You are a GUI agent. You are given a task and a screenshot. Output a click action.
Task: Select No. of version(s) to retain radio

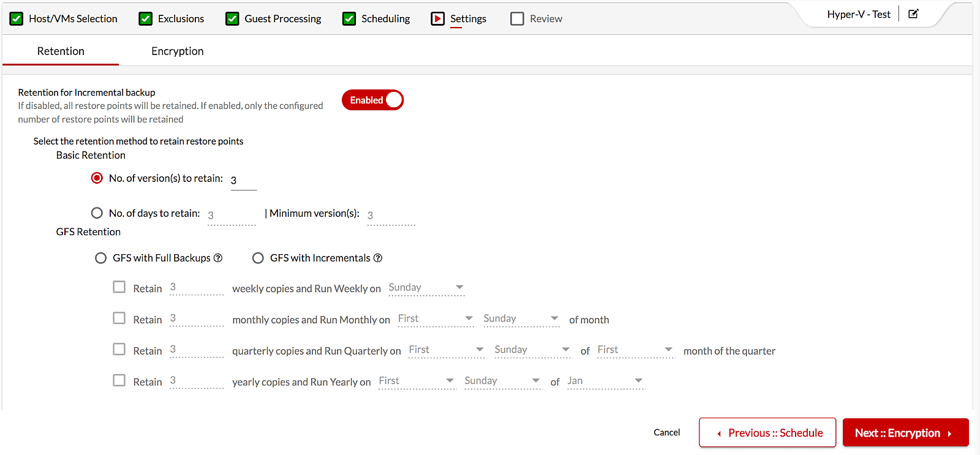point(97,178)
